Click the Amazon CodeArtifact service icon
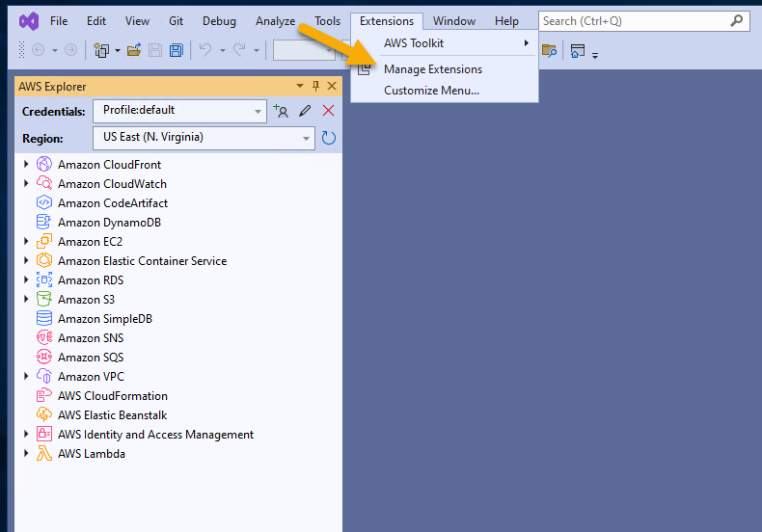 (x=44, y=202)
